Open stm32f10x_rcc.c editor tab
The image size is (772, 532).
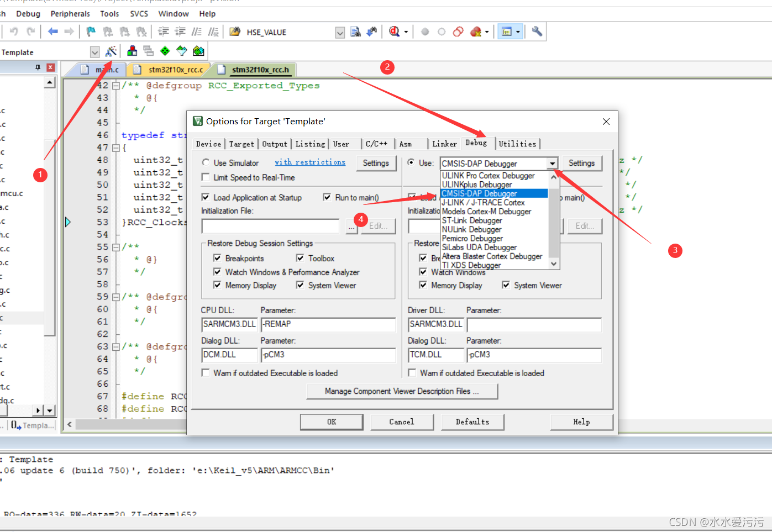170,70
